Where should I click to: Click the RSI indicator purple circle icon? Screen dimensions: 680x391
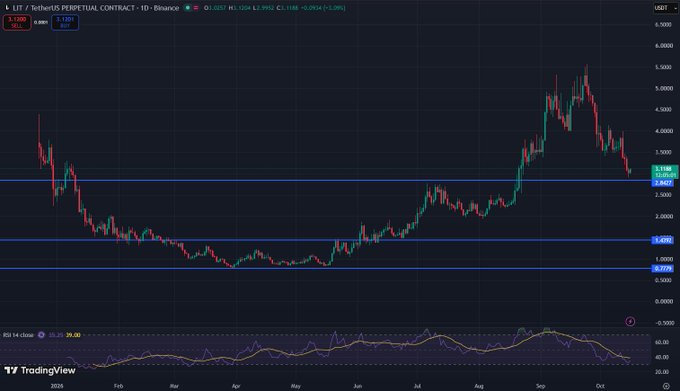coord(41,335)
